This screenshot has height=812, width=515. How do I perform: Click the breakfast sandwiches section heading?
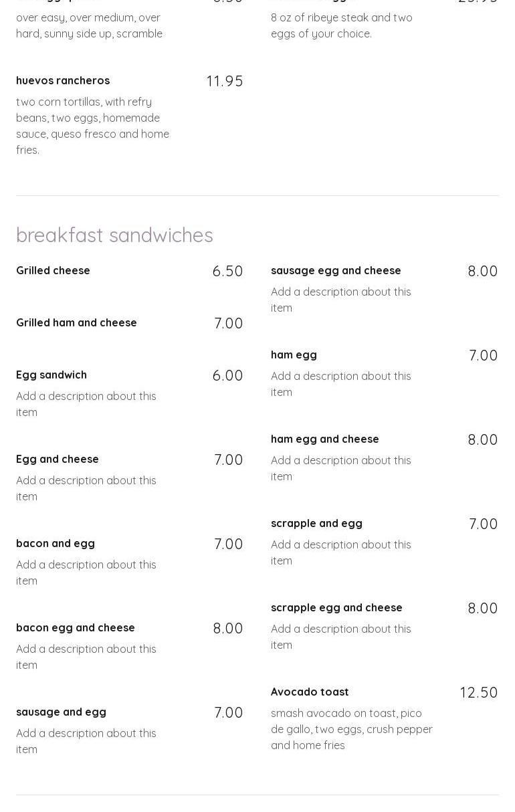point(114,235)
